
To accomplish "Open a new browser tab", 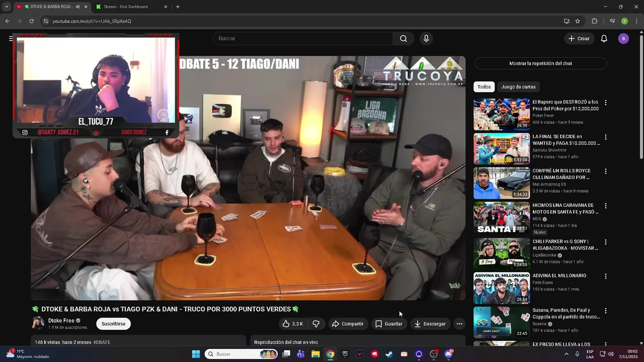I will pyautogui.click(x=178, y=7).
